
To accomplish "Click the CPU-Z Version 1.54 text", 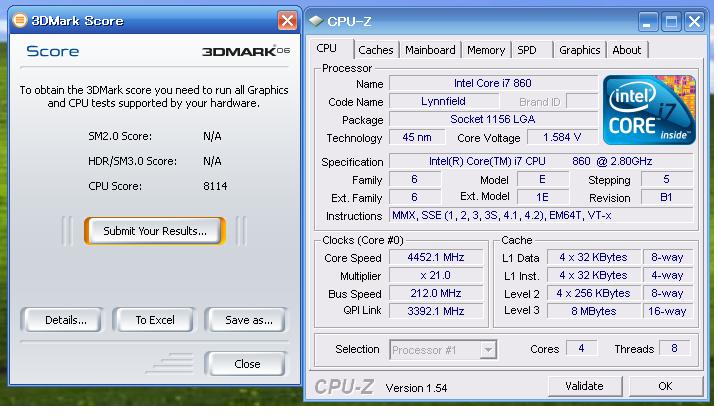I will 416,388.
